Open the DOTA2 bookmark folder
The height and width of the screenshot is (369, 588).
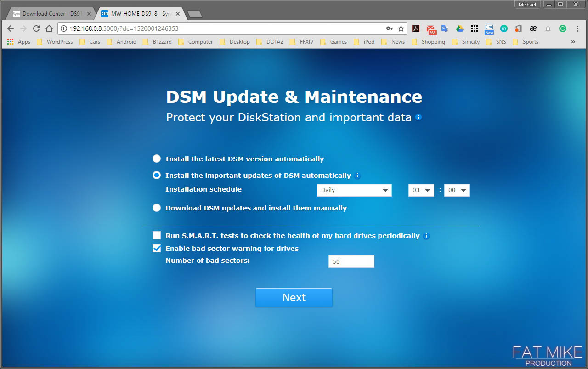point(270,41)
